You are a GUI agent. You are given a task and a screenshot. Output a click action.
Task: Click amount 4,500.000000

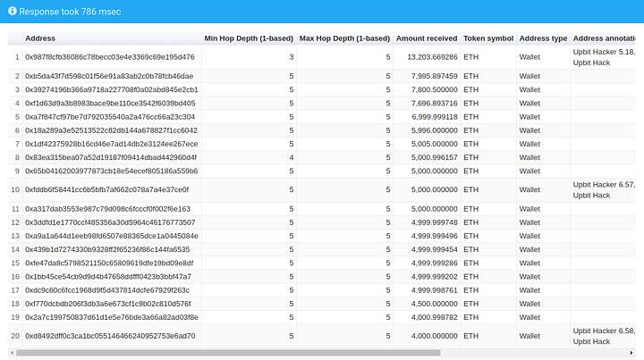(434, 304)
